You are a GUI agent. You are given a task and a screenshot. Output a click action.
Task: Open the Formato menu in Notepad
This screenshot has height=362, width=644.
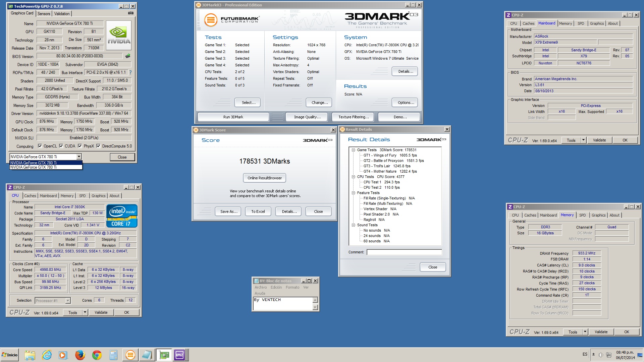pos(292,287)
